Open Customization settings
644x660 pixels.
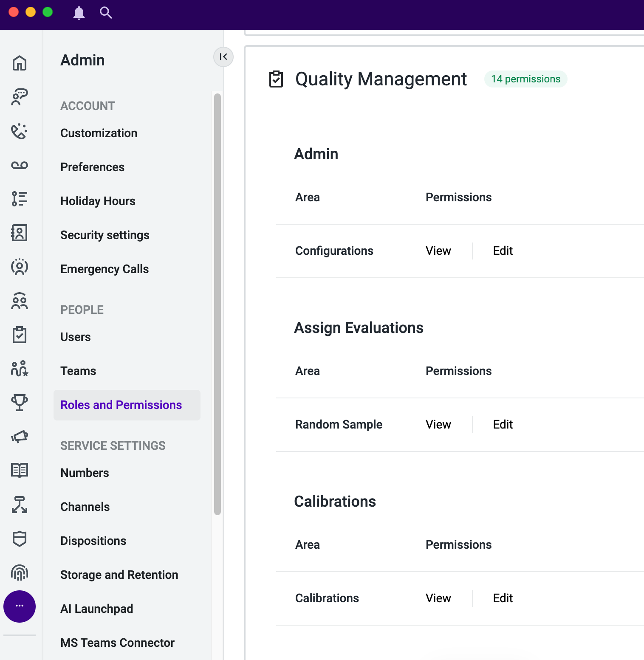click(x=99, y=133)
